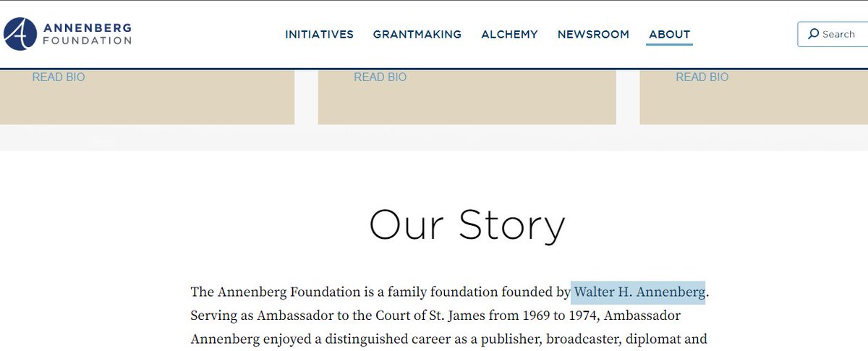Open the Initiatives menu item
868x351 pixels.
pyautogui.click(x=319, y=34)
